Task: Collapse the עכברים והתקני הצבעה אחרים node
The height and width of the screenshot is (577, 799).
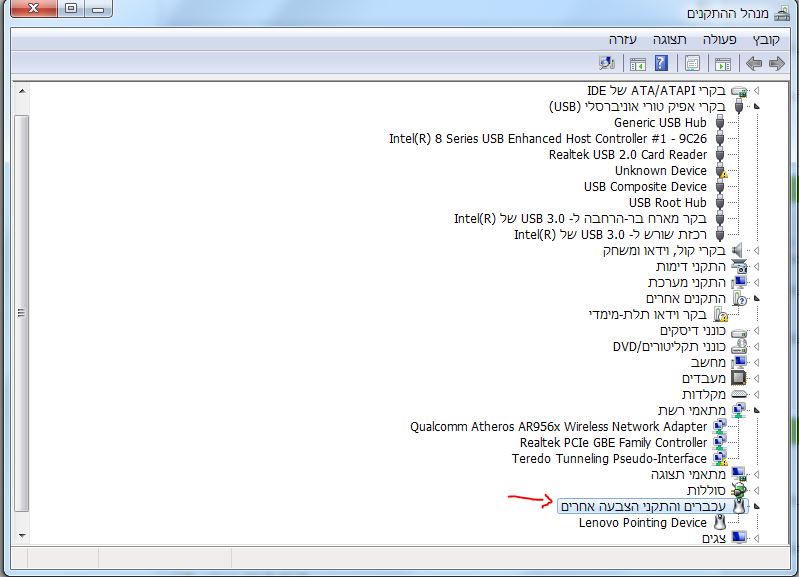Action: (757, 506)
